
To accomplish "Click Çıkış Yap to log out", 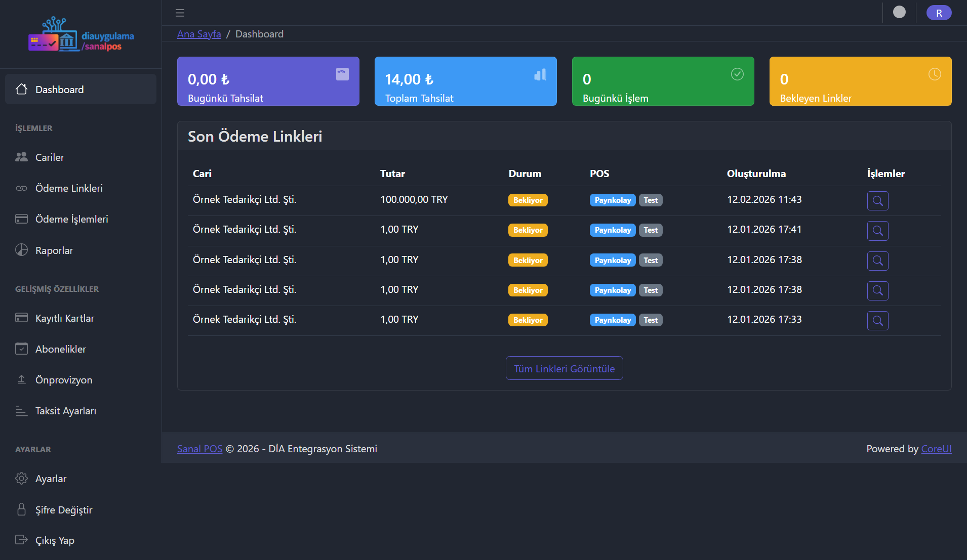I will pyautogui.click(x=80, y=540).
